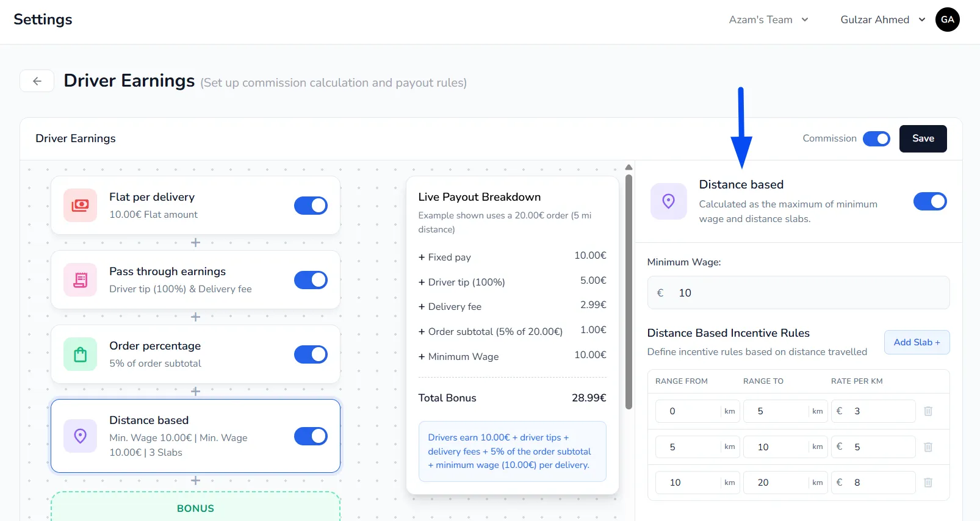Click the Save button
This screenshot has width=980, height=521.
tap(923, 138)
